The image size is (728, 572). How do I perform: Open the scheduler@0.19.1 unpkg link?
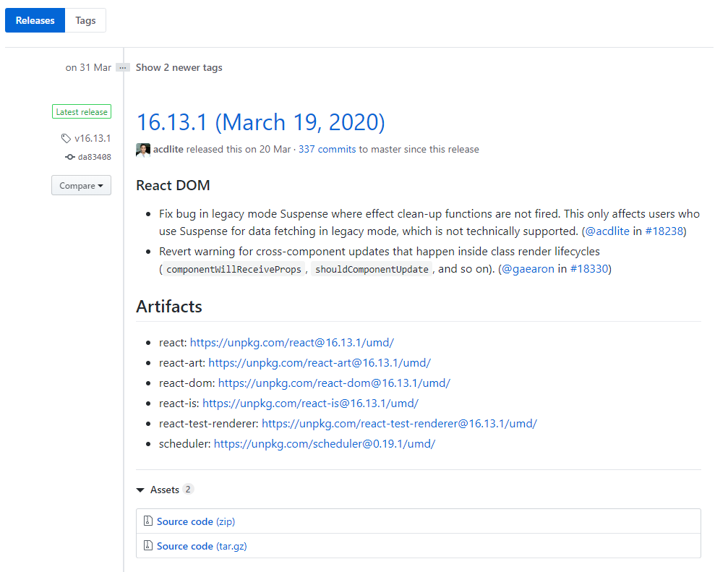[324, 444]
